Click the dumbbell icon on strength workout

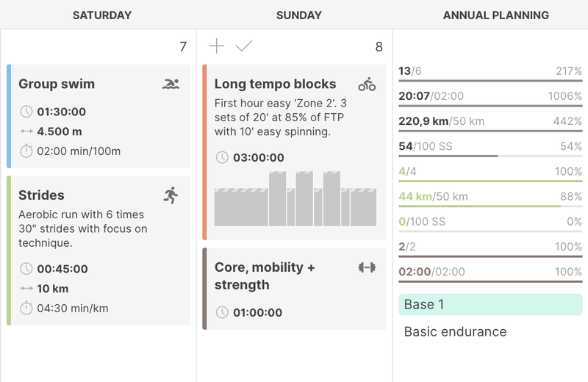[367, 267]
